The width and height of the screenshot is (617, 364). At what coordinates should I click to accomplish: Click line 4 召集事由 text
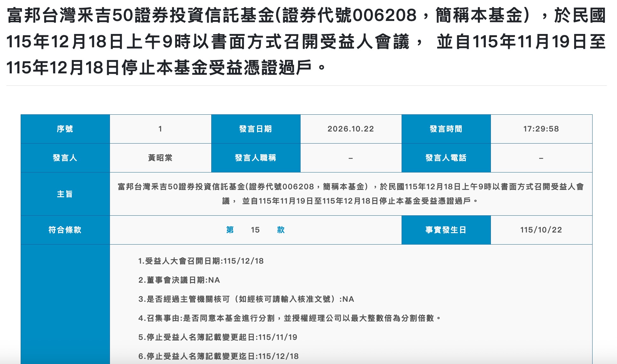pyautogui.click(x=290, y=318)
